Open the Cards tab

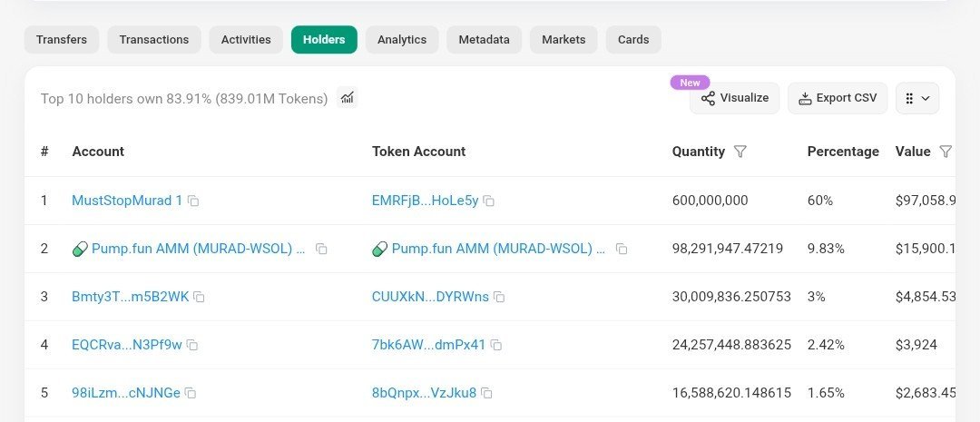pos(633,39)
